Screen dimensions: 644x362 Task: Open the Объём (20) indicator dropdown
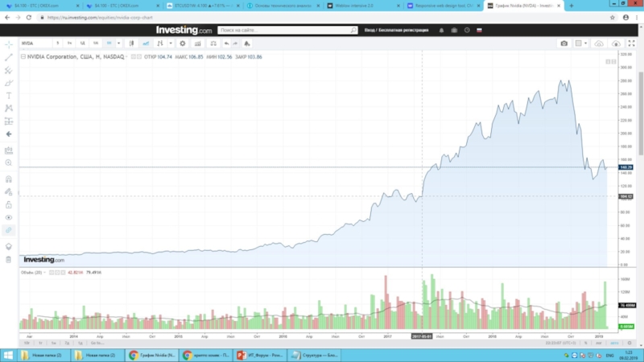pos(45,274)
